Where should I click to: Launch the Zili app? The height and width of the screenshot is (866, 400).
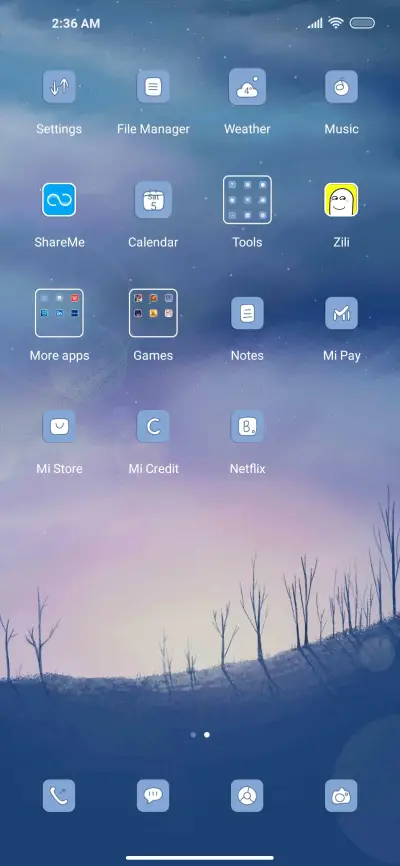[341, 200]
